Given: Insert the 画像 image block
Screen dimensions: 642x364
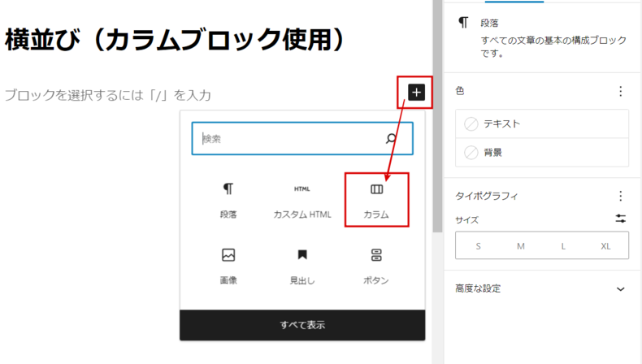Looking at the screenshot, I should [228, 266].
